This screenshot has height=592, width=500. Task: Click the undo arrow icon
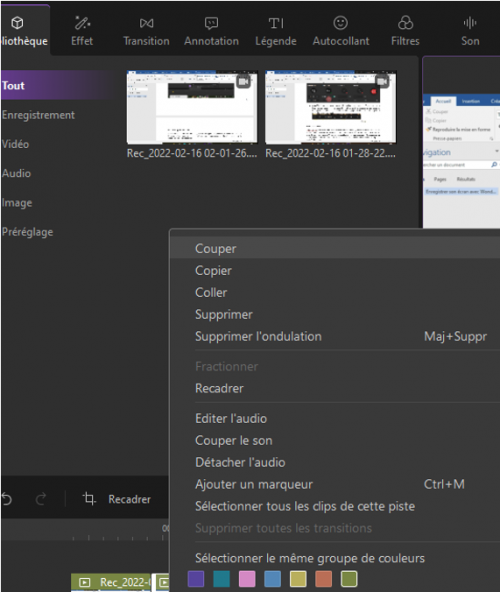7,499
